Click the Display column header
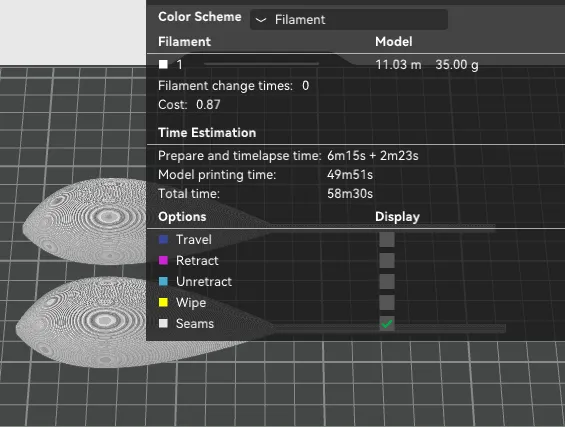Image resolution: width=565 pixels, height=427 pixels. (397, 217)
